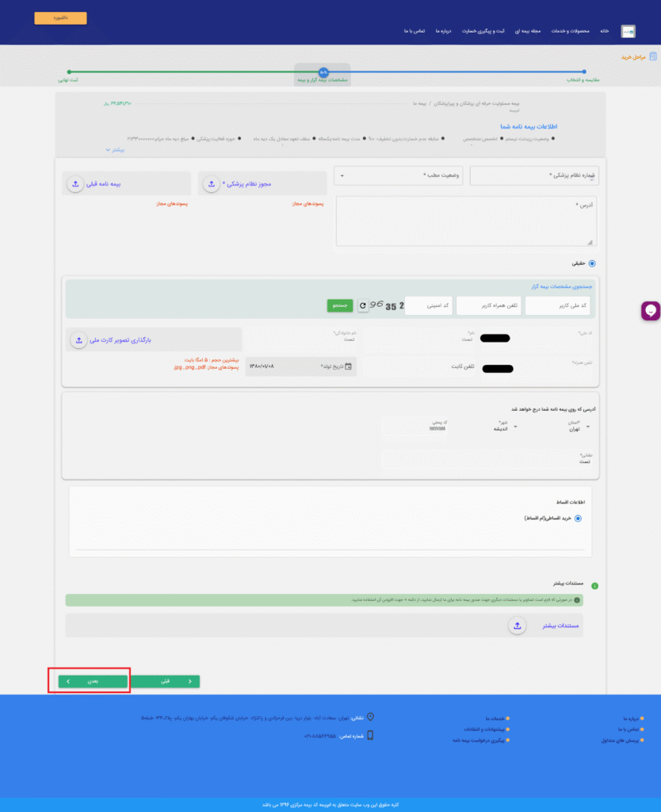661x812 pixels.
Task: Click the green 'بعدی' next button
Action: (x=92, y=681)
